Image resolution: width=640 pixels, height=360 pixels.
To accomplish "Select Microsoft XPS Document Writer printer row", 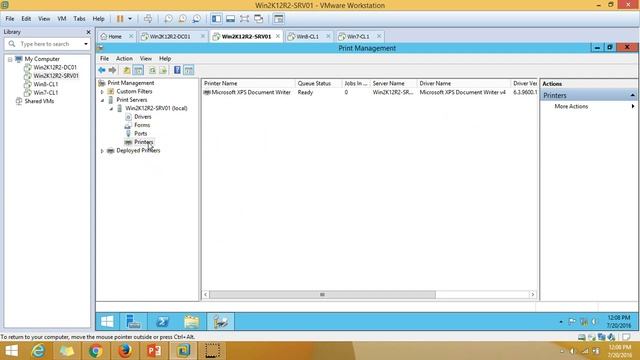I will (369, 93).
